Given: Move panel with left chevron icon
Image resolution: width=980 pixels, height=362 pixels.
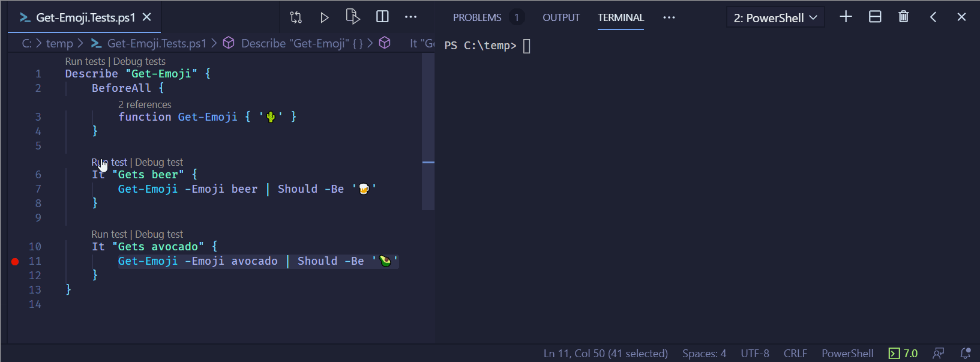Looking at the screenshot, I should point(933,17).
